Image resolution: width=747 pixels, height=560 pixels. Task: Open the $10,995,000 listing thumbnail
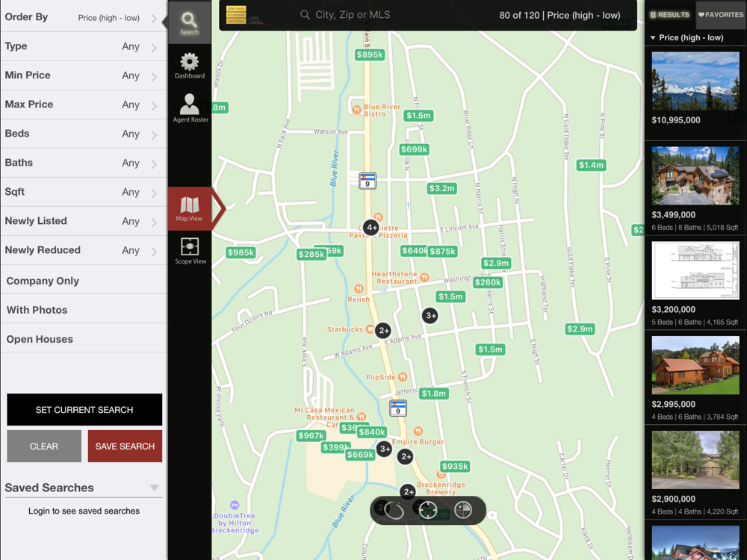695,81
